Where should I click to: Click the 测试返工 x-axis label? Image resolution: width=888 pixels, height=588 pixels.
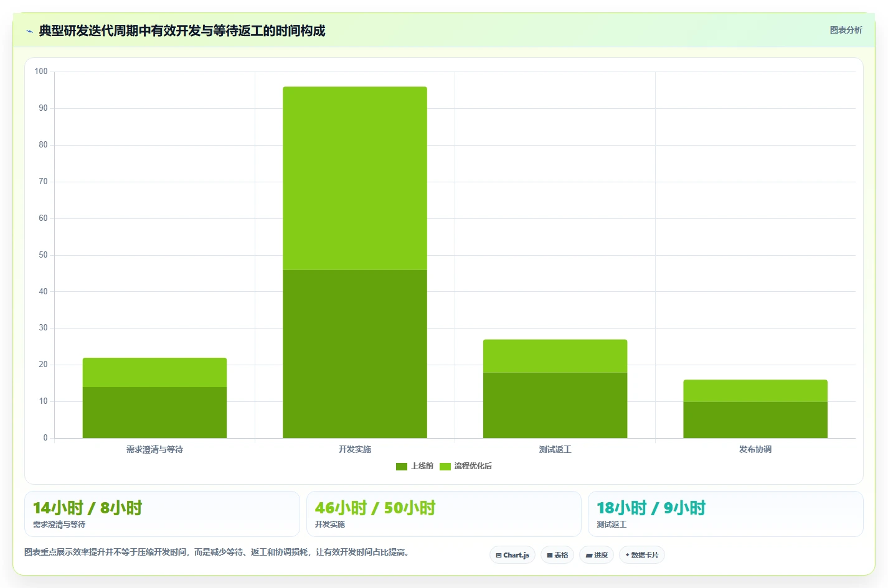pos(555,449)
